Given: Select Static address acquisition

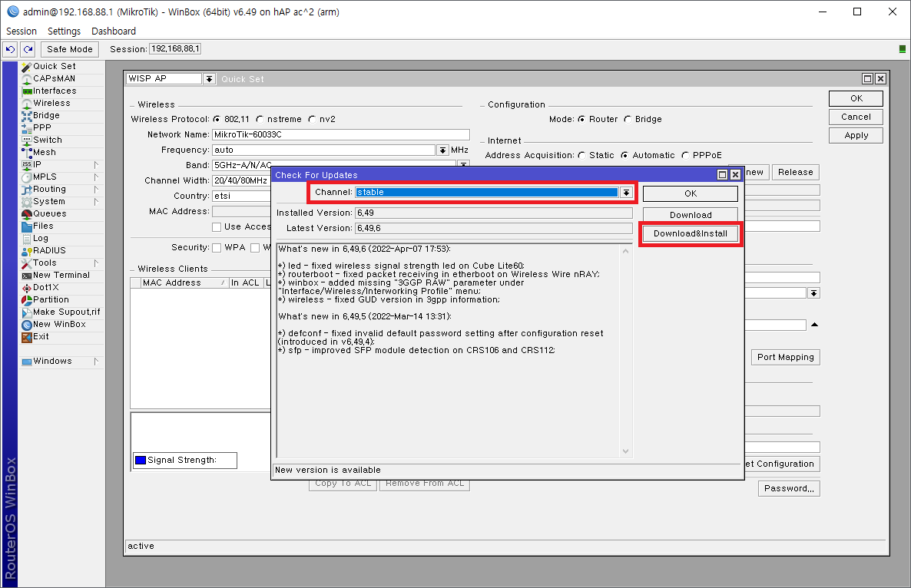Looking at the screenshot, I should coord(581,155).
